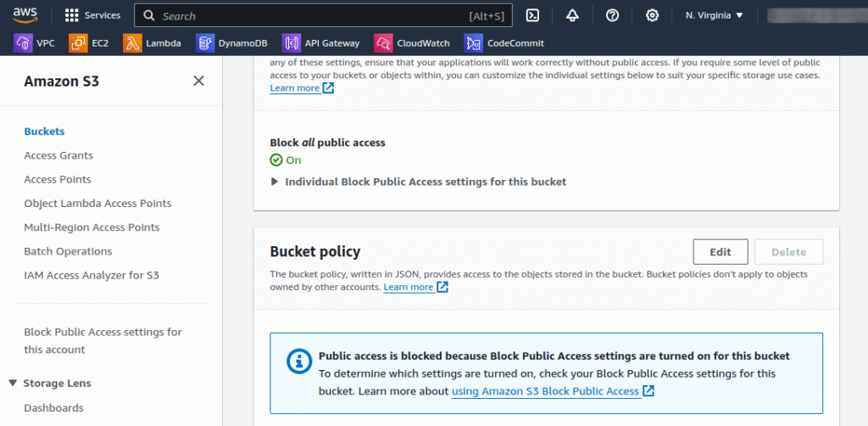Viewport: 868px width, 426px height.
Task: Click the EC2 service icon
Action: 78,43
